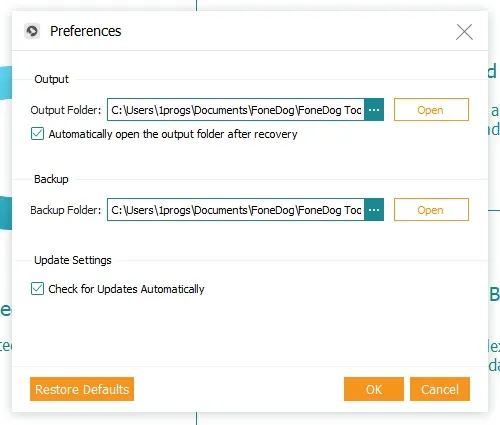Click Restore Defaults button

82,389
